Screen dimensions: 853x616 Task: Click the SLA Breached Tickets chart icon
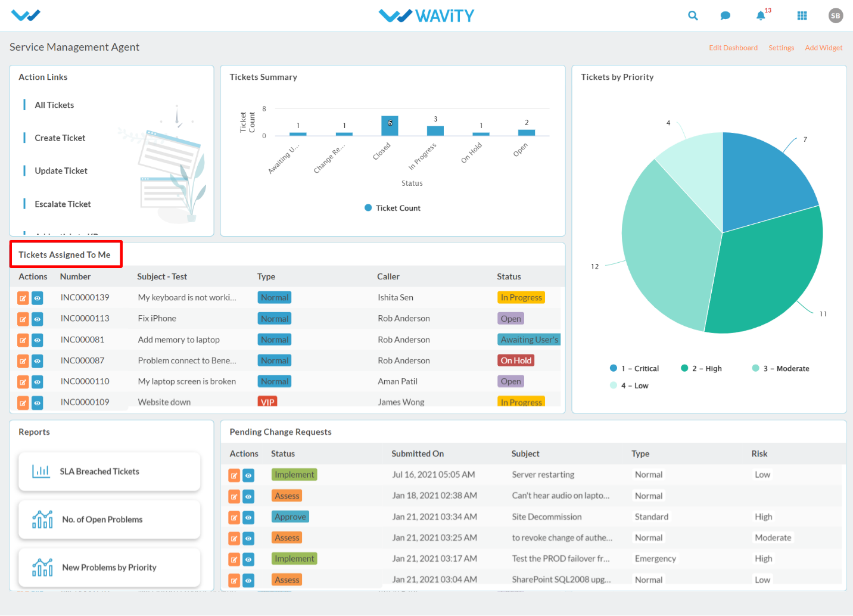[x=41, y=471]
